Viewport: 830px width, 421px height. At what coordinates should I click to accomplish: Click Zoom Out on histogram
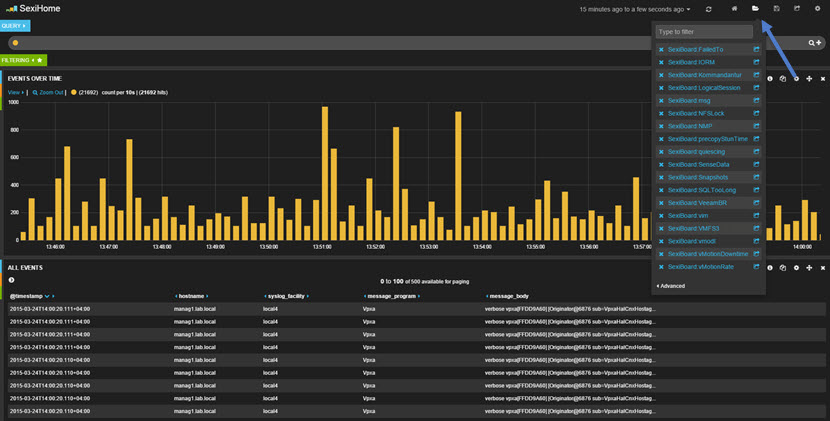click(48, 93)
